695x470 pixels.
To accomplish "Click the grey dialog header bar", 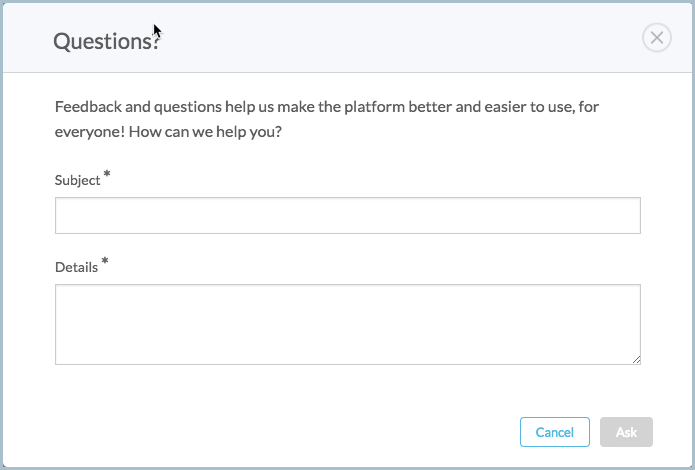I will (x=348, y=38).
